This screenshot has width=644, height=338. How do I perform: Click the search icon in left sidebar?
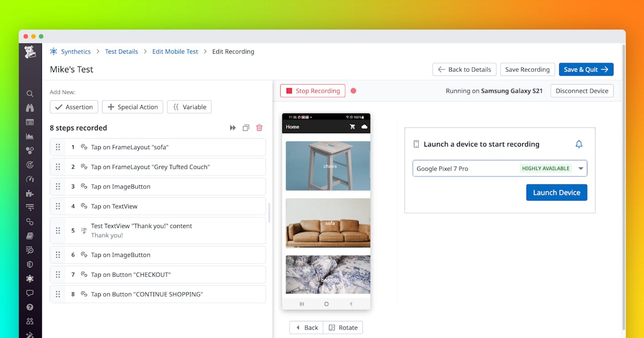(30, 93)
